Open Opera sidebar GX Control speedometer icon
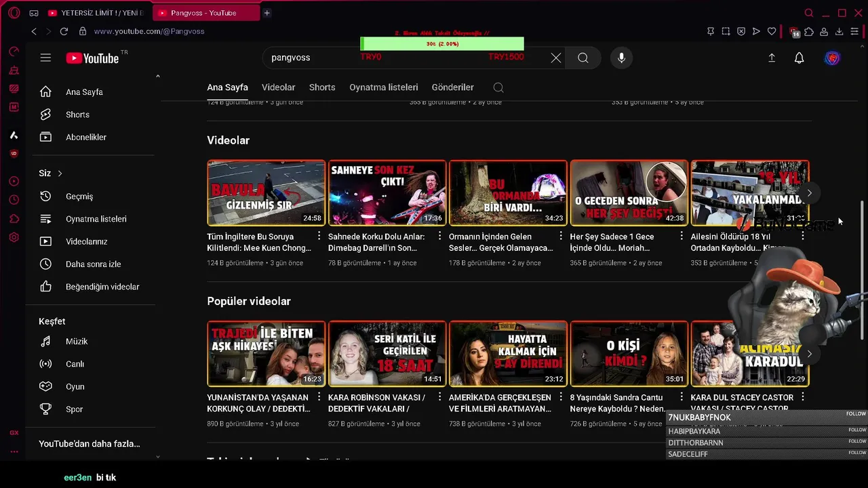This screenshot has height=488, width=868. (x=14, y=52)
